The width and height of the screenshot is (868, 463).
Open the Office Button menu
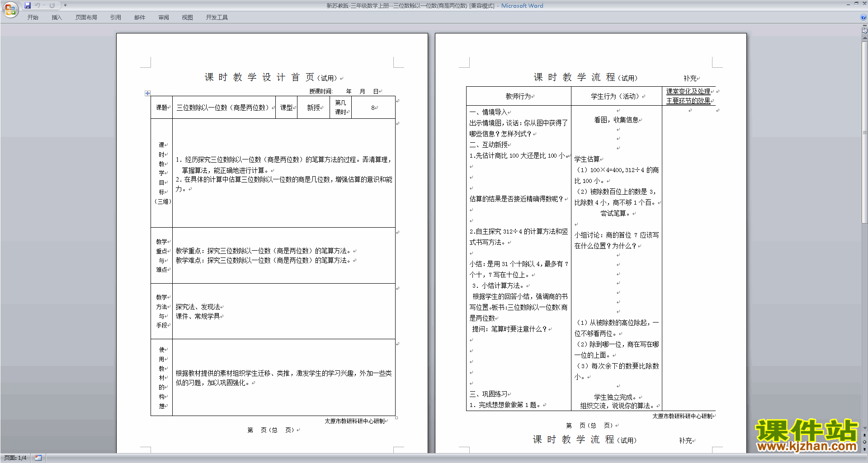[10, 9]
